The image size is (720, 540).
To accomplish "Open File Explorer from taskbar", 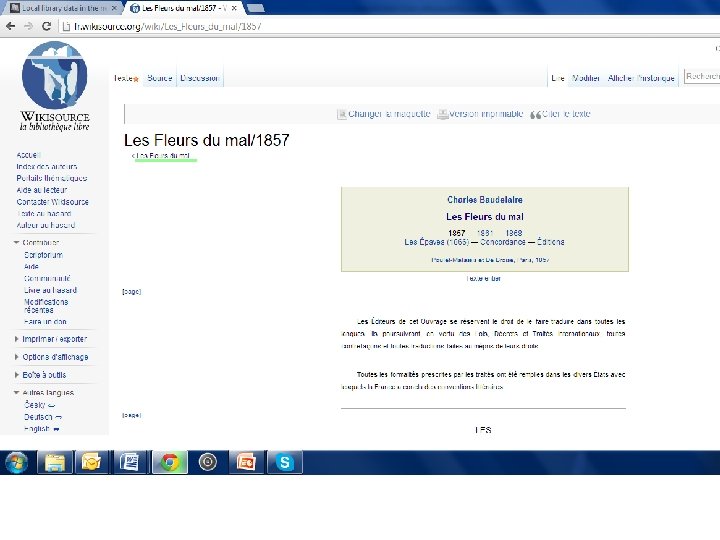I will coord(55,462).
